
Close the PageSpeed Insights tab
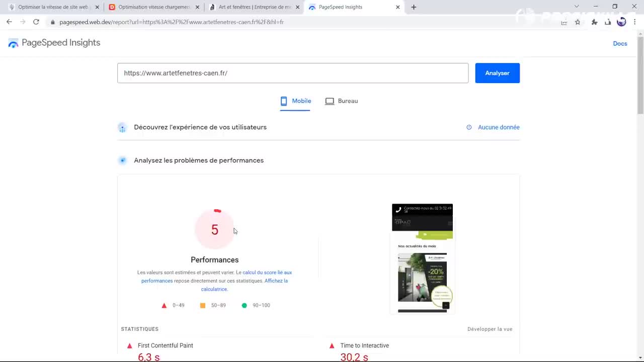pos(397,7)
